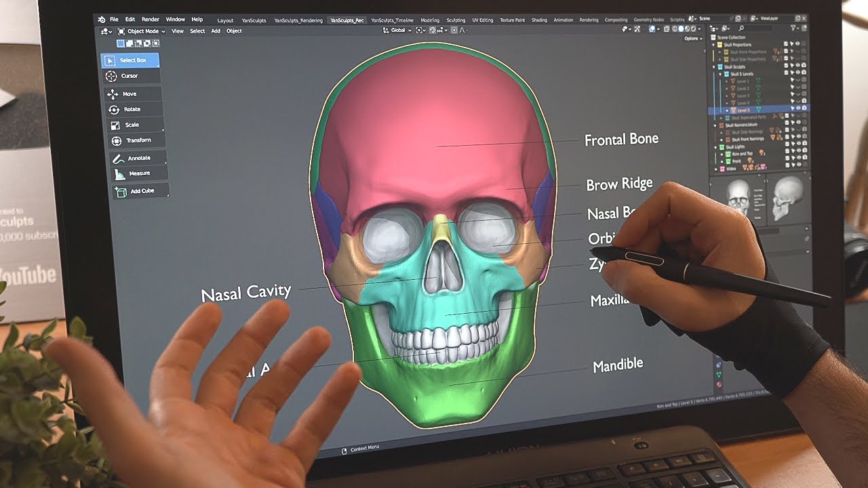The image size is (868, 488).
Task: Toggle Skull Proportions exclude checkbox
Action: [x=786, y=45]
